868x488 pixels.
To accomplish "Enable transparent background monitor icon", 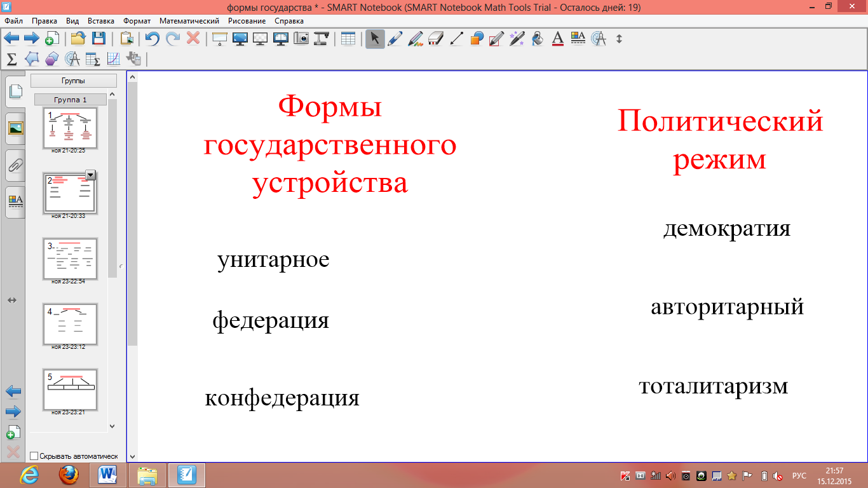I will coord(261,38).
